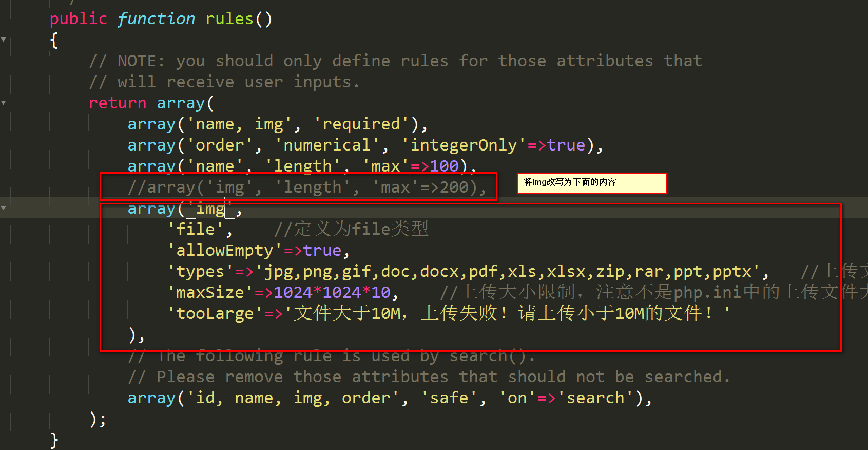Screen dimensions: 868x450
Task: Click the opening brace '{' below rules()
Action: (x=54, y=40)
